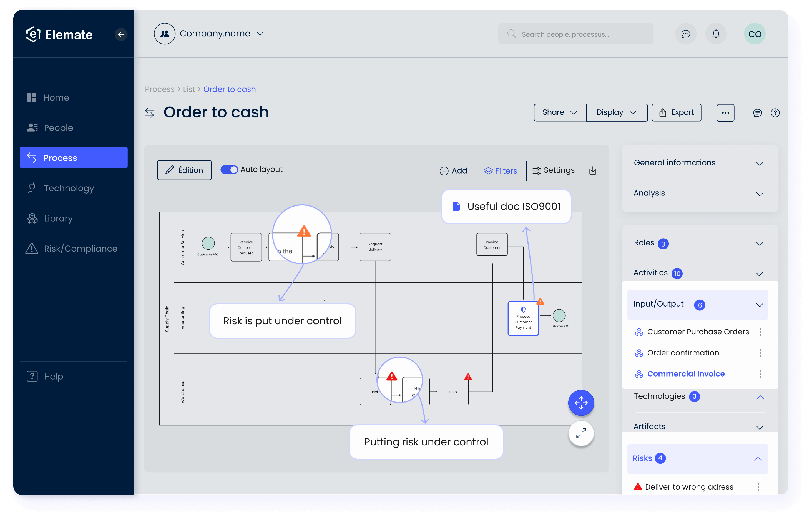Open options for Commercial Invoice
812x522 pixels.
760,374
